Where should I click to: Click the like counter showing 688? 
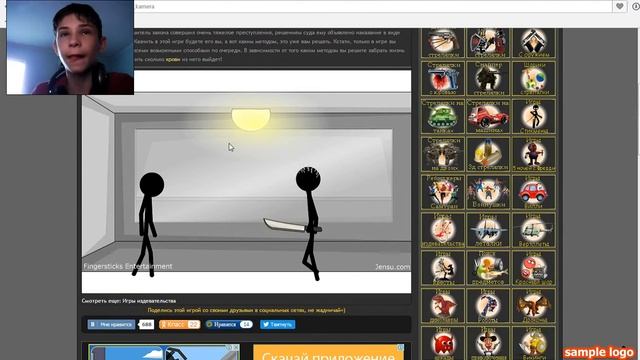pos(147,324)
